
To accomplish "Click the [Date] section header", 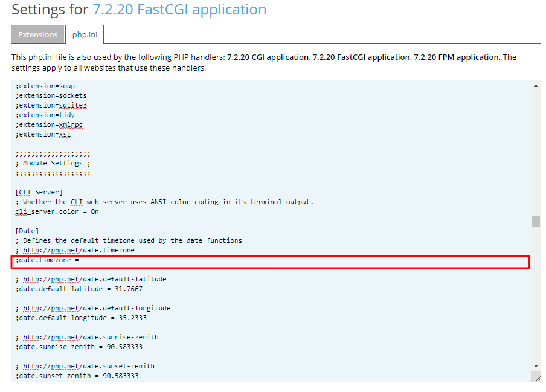I will [27, 231].
